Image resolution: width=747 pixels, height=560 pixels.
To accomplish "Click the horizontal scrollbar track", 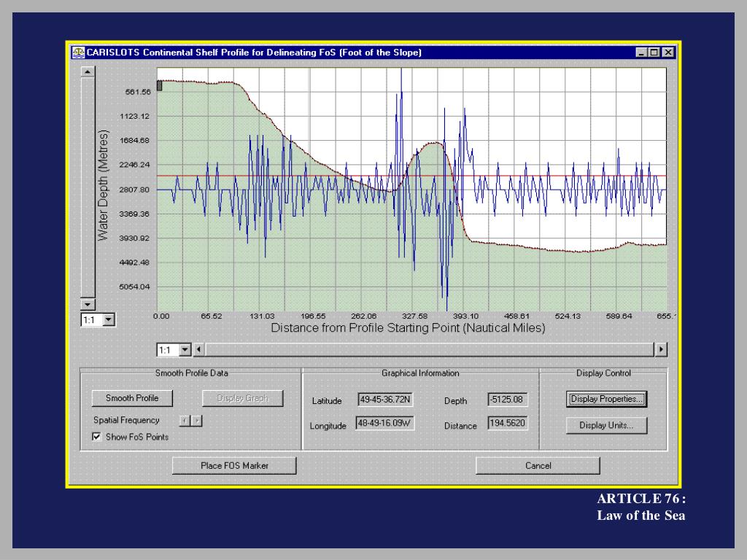I will click(430, 349).
